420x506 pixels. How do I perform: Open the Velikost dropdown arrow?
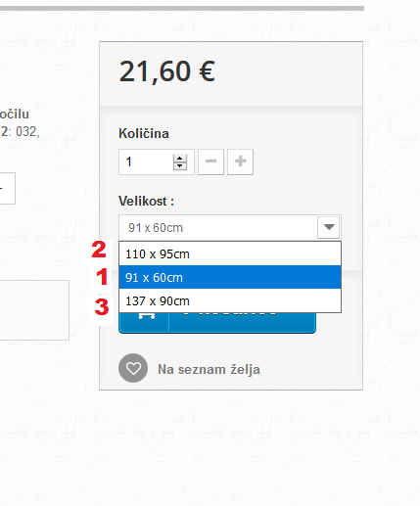[329, 227]
